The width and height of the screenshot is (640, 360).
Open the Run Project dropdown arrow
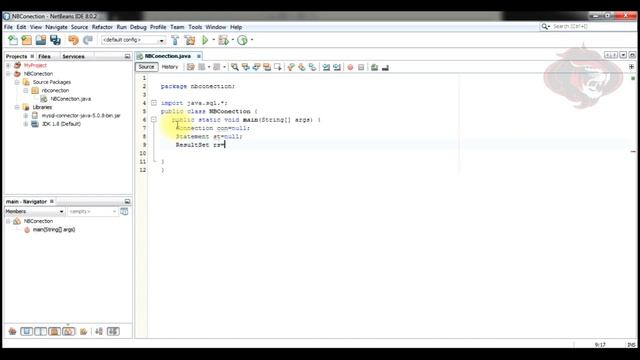click(x=213, y=40)
